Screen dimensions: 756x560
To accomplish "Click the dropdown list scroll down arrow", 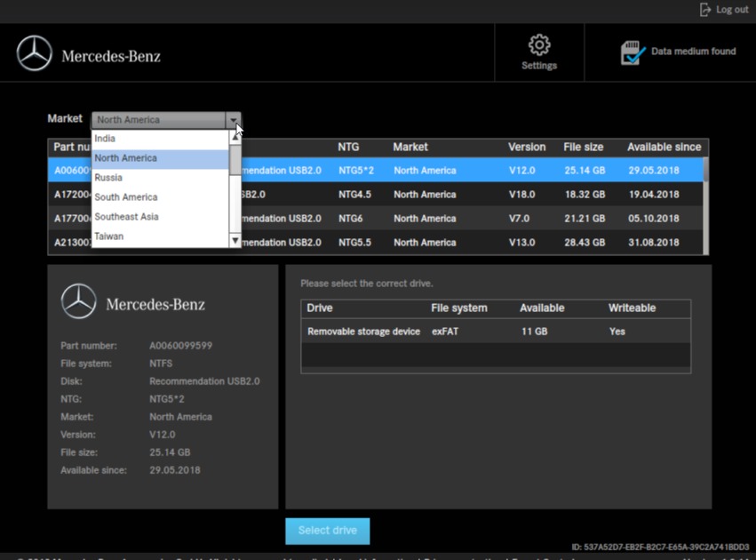I will [x=235, y=240].
